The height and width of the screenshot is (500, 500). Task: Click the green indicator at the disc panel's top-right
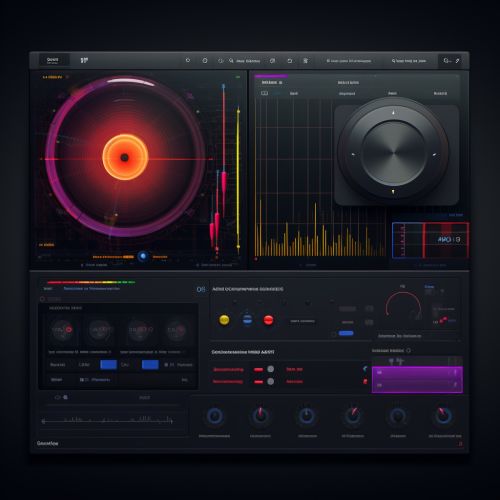coord(238,77)
